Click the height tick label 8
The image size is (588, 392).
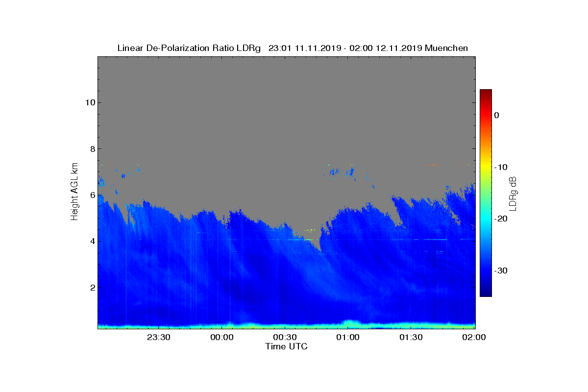[92, 148]
